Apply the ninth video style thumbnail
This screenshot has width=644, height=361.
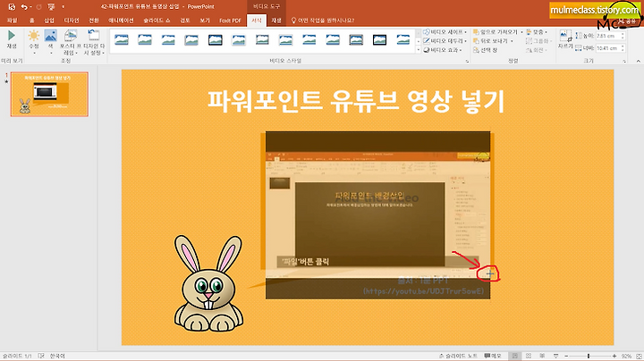pyautogui.click(x=309, y=40)
